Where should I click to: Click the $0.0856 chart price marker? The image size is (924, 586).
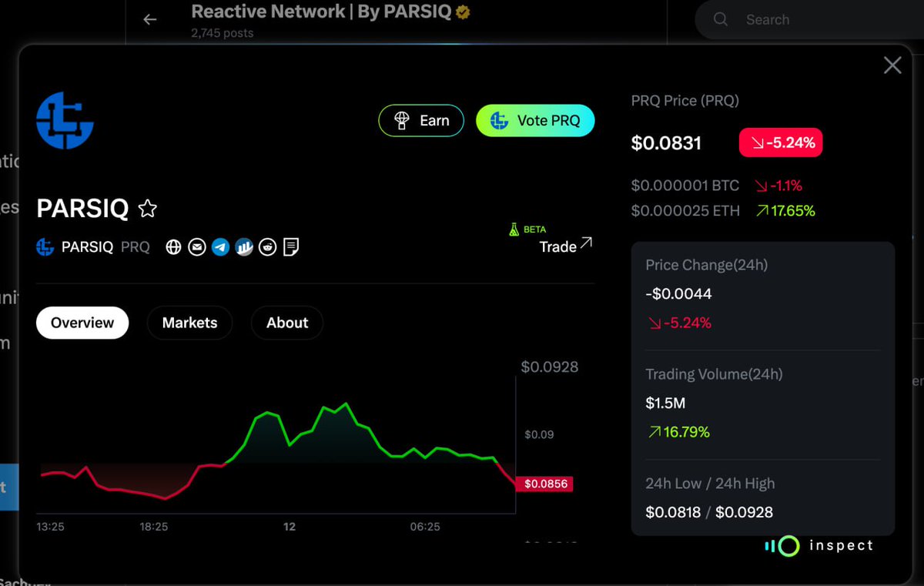pyautogui.click(x=545, y=484)
